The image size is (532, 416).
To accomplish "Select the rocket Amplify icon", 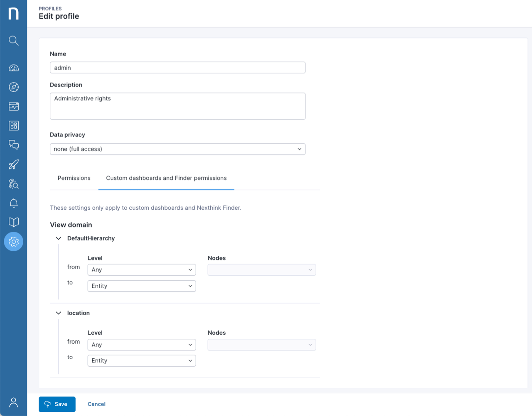I will coord(13,164).
